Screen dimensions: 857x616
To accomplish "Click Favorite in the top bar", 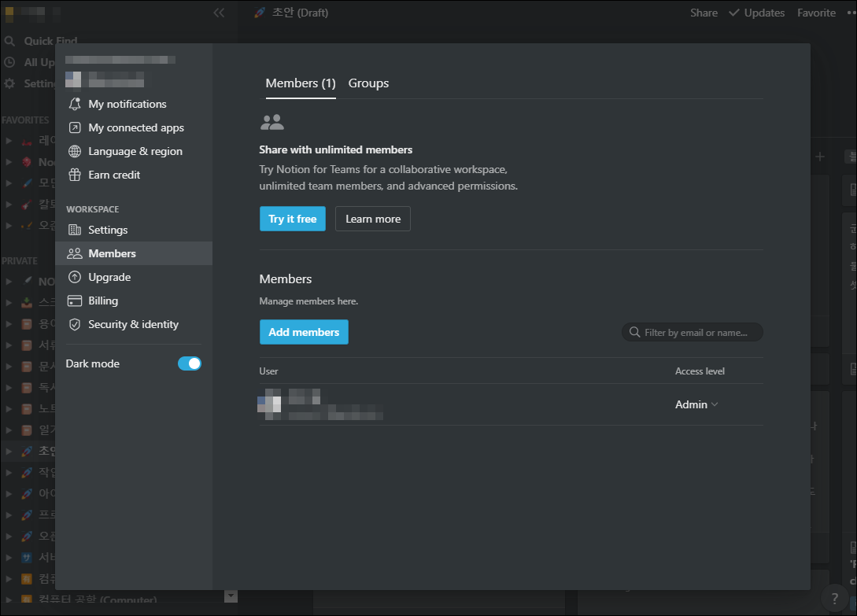I will tap(816, 13).
